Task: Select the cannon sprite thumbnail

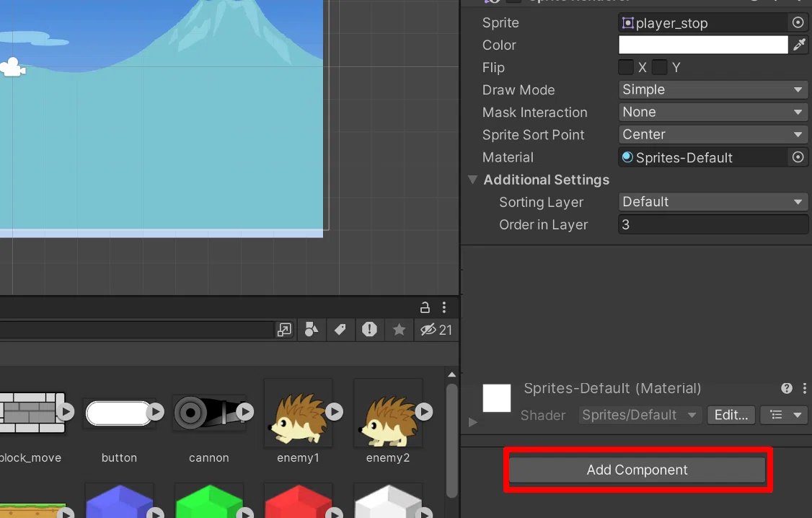Action: click(208, 413)
